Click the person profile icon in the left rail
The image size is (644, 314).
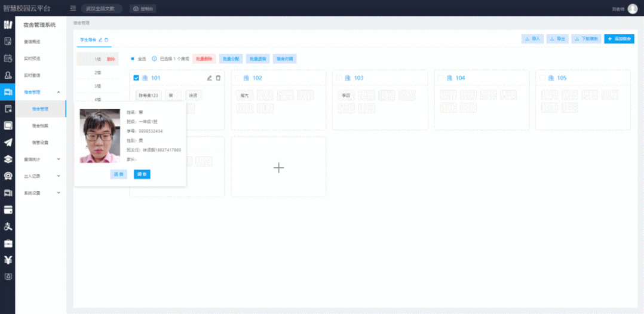click(x=8, y=75)
